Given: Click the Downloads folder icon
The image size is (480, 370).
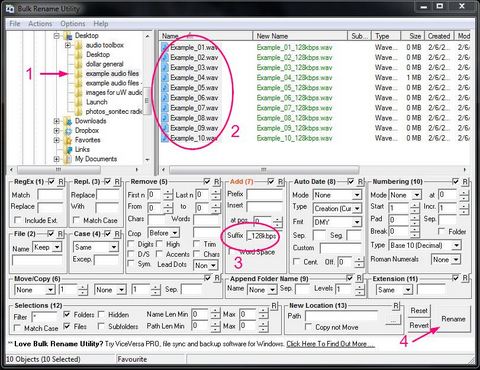Looking at the screenshot, I should [68, 121].
